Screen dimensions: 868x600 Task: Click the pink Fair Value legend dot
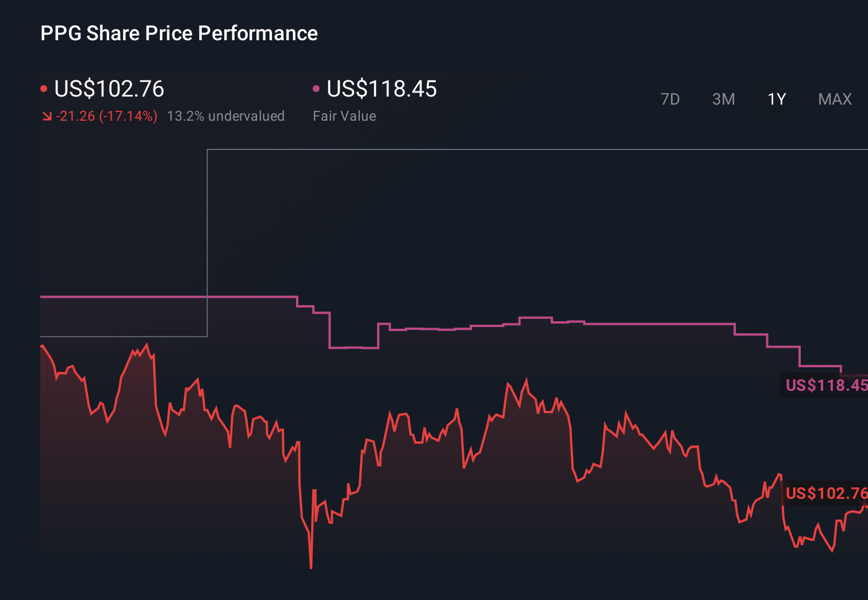tap(316, 88)
